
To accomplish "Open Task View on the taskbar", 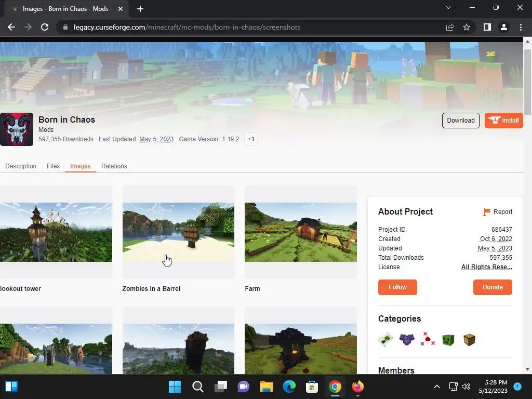I will [x=220, y=387].
